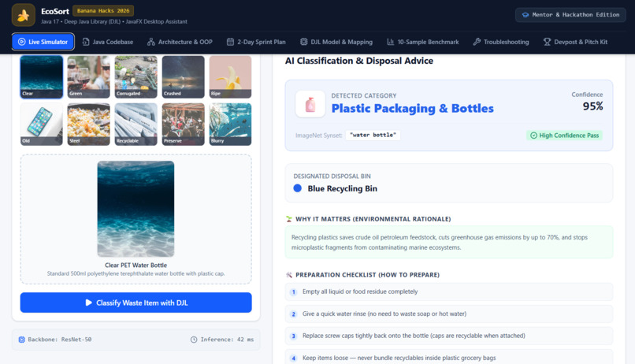The width and height of the screenshot is (635, 364).
Task: Click Classify Waste Item with DJL button
Action: click(136, 303)
